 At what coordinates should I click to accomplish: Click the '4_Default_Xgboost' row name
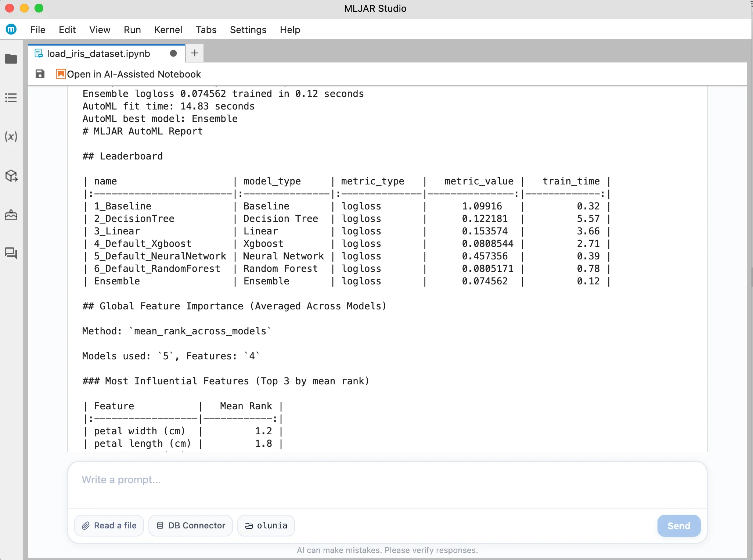pyautogui.click(x=143, y=244)
